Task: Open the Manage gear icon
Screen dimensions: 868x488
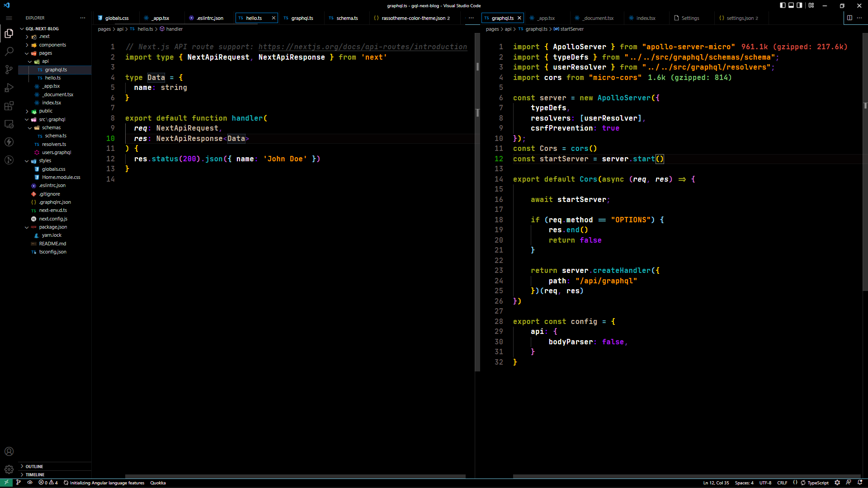Action: 9,469
